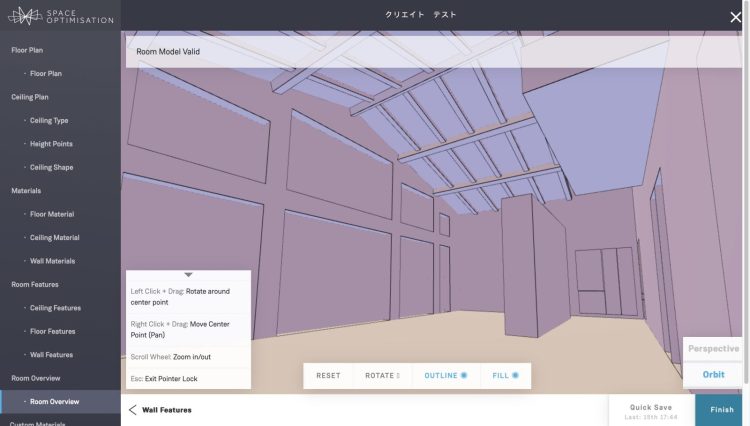Click the back chevron beside Wall Features
The width and height of the screenshot is (750, 426).
[133, 410]
